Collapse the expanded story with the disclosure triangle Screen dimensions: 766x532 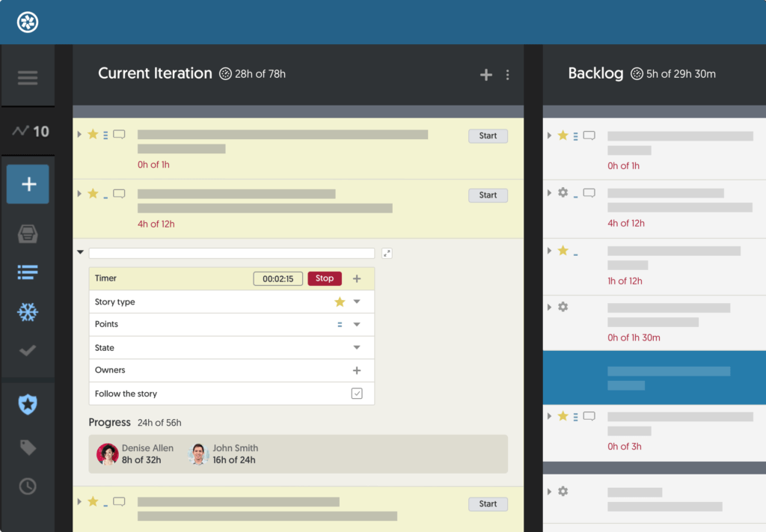80,252
